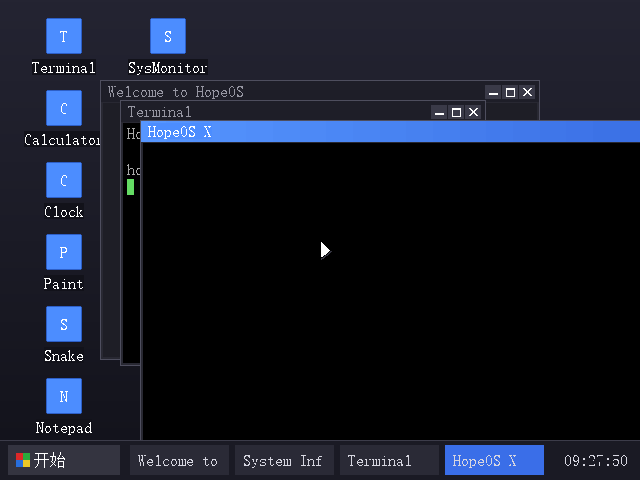This screenshot has height=480, width=640.
Task: Switch to Welcome to taskbar item
Action: coord(179,460)
